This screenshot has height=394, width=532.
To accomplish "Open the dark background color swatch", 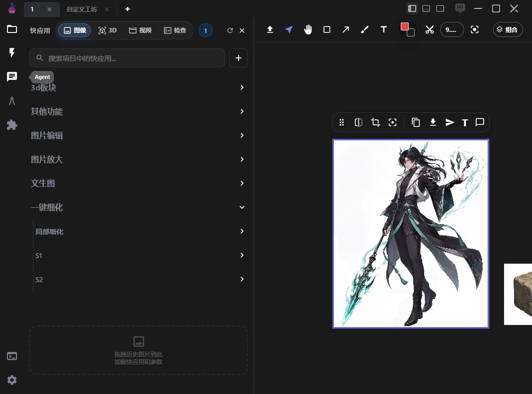I will [411, 33].
